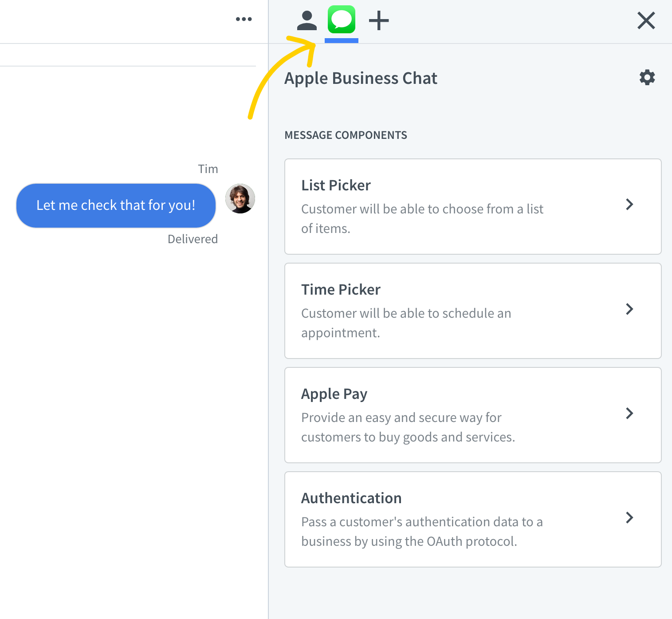Add a new app with plus icon

pyautogui.click(x=379, y=21)
